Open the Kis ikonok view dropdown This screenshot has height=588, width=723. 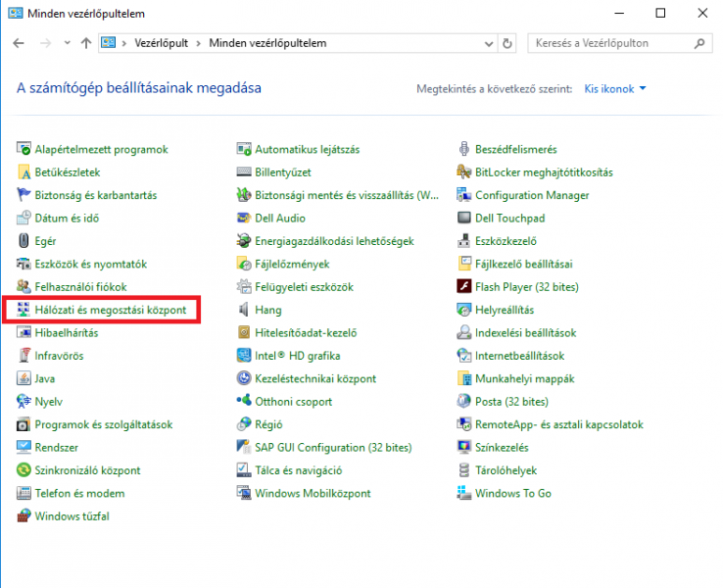615,88
